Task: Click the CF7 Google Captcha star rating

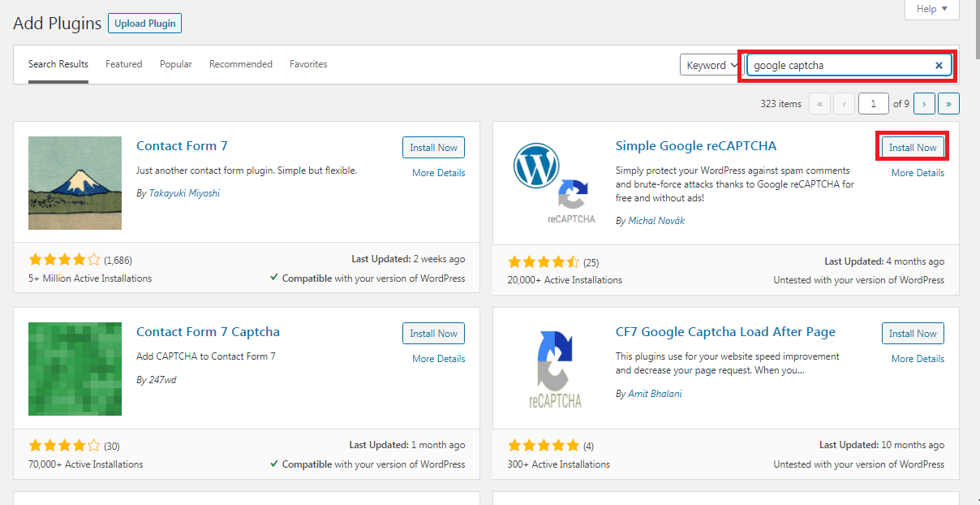Action: (x=544, y=445)
